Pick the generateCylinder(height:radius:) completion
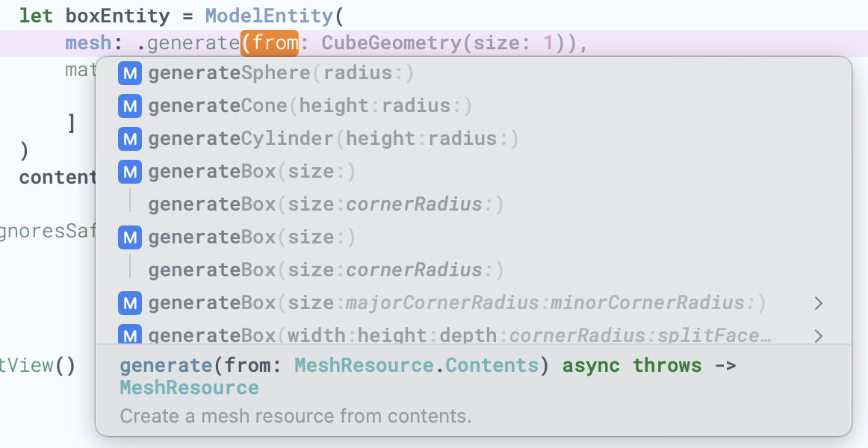Screen dimensions: 868x448 click(333, 139)
